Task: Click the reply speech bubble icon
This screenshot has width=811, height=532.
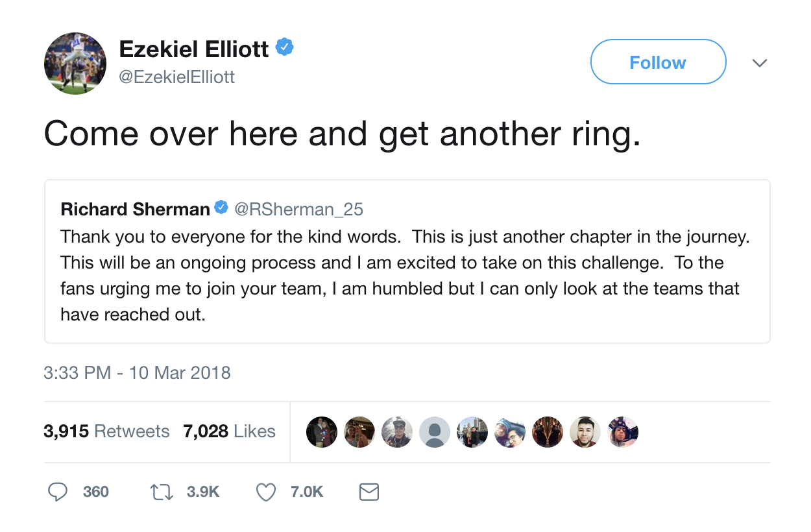Action: pos(58,492)
